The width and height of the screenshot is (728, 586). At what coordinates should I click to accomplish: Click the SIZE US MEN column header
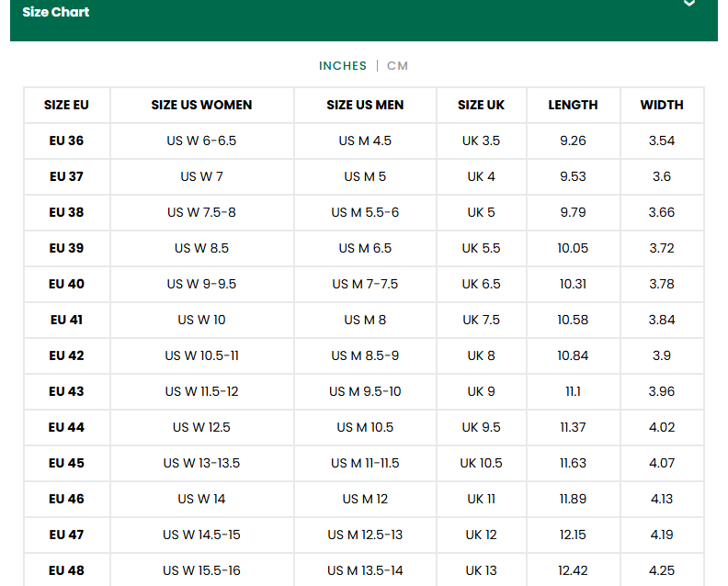click(365, 105)
